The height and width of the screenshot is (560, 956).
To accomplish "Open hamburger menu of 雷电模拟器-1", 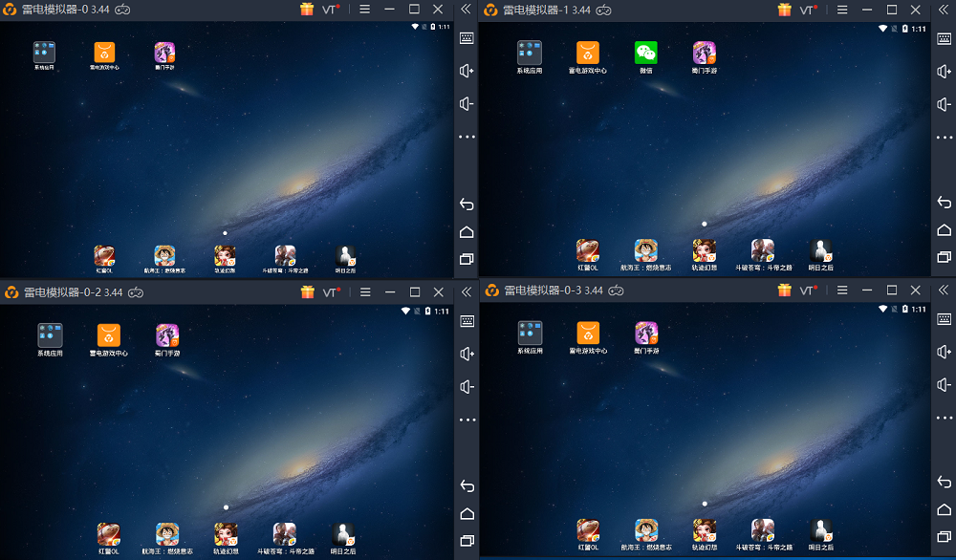I will (842, 10).
